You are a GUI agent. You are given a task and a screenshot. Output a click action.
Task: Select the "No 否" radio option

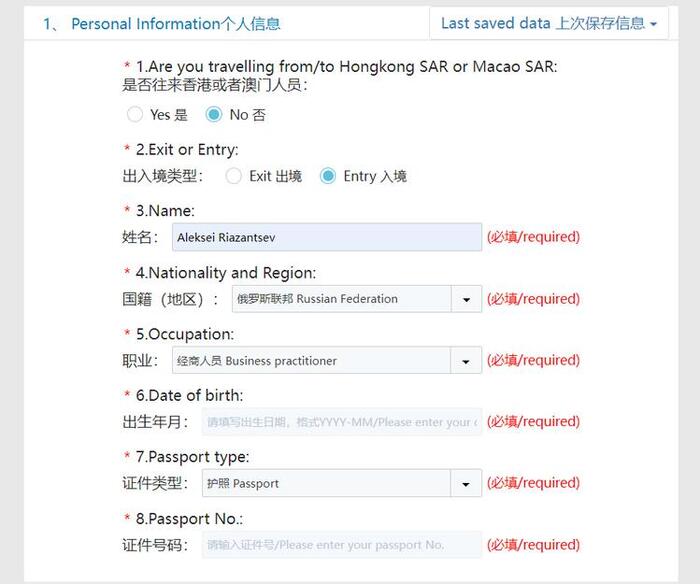click(213, 114)
